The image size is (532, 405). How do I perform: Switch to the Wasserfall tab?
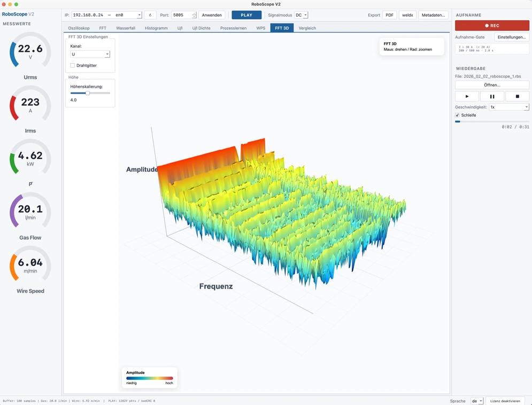point(126,28)
